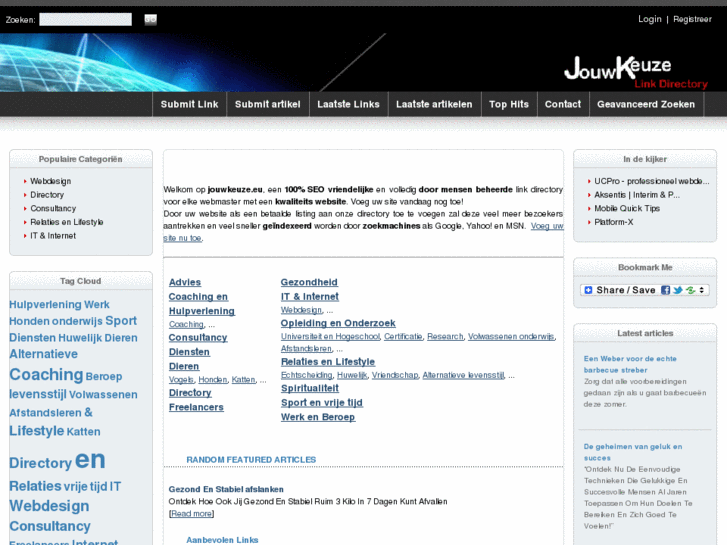This screenshot has width=727, height=545.
Task: Open the Registreer link
Action: click(x=692, y=19)
